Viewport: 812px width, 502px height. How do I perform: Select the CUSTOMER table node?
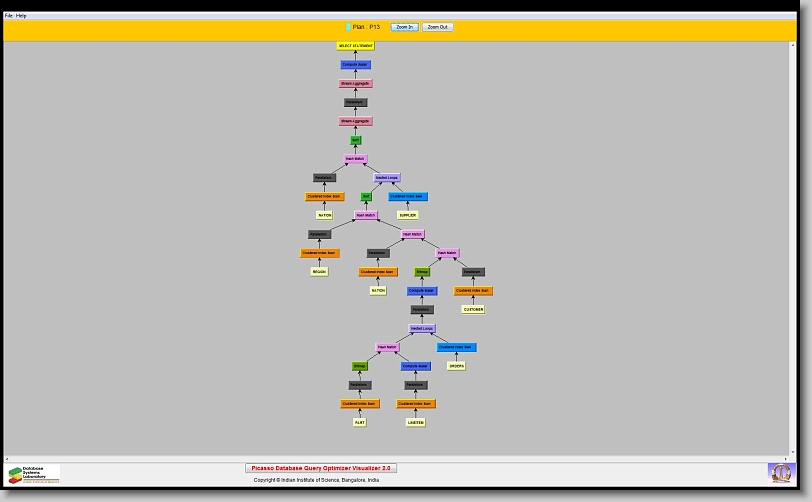(473, 309)
